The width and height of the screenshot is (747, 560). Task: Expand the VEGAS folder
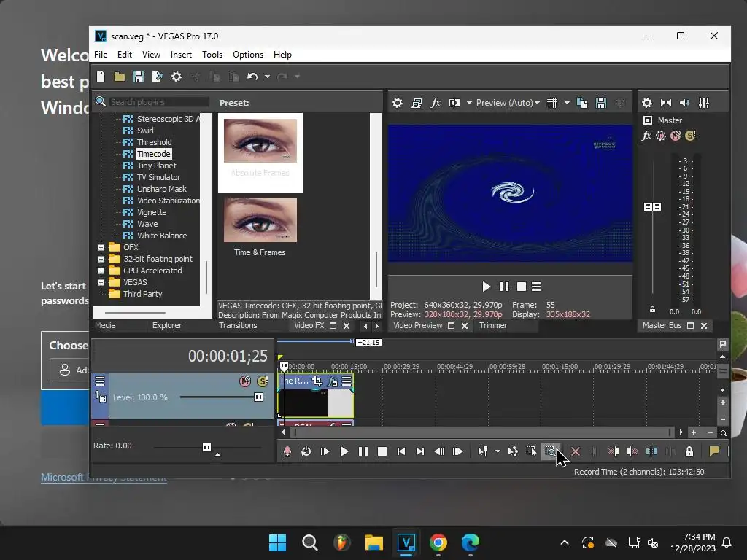click(101, 282)
